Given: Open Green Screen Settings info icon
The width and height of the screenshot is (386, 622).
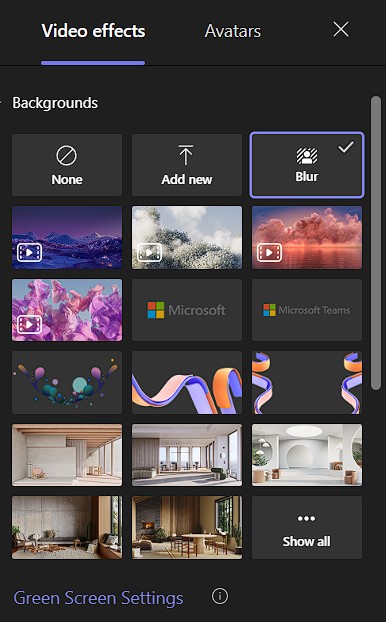Looking at the screenshot, I should pos(220,596).
